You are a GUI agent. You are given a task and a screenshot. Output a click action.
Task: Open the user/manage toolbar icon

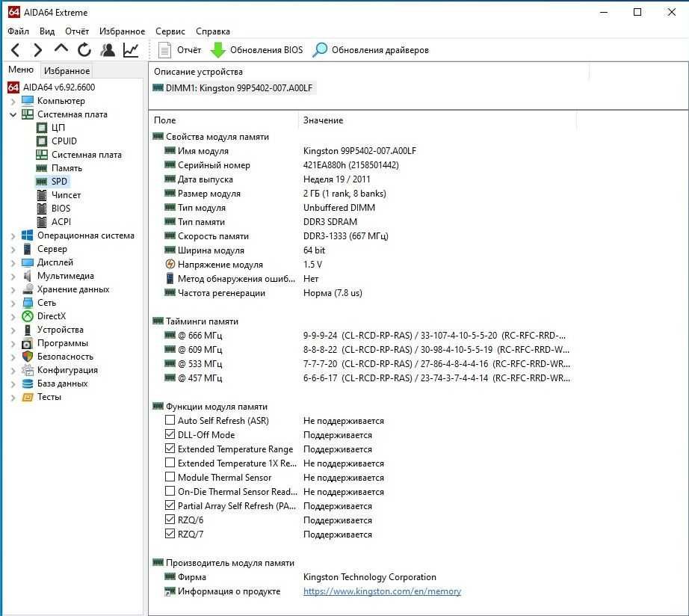click(x=107, y=50)
